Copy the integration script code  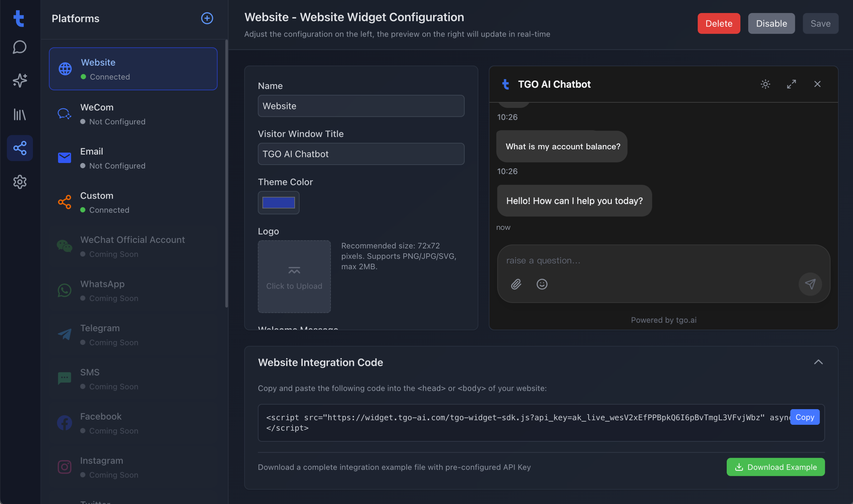pyautogui.click(x=804, y=417)
